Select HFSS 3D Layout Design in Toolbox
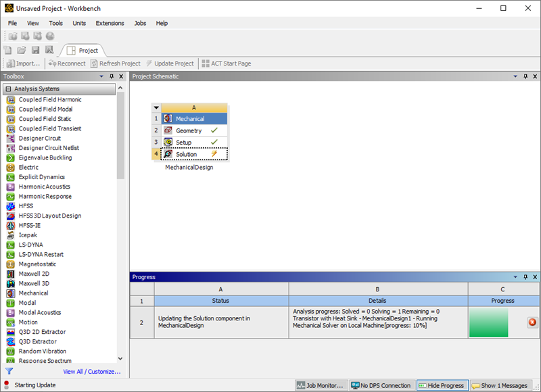 [x=49, y=216]
